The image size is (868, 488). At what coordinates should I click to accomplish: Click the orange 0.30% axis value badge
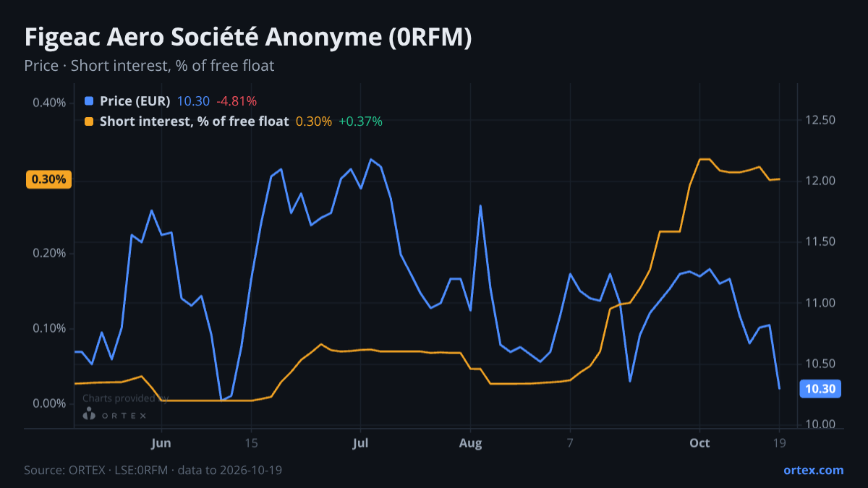(x=48, y=179)
